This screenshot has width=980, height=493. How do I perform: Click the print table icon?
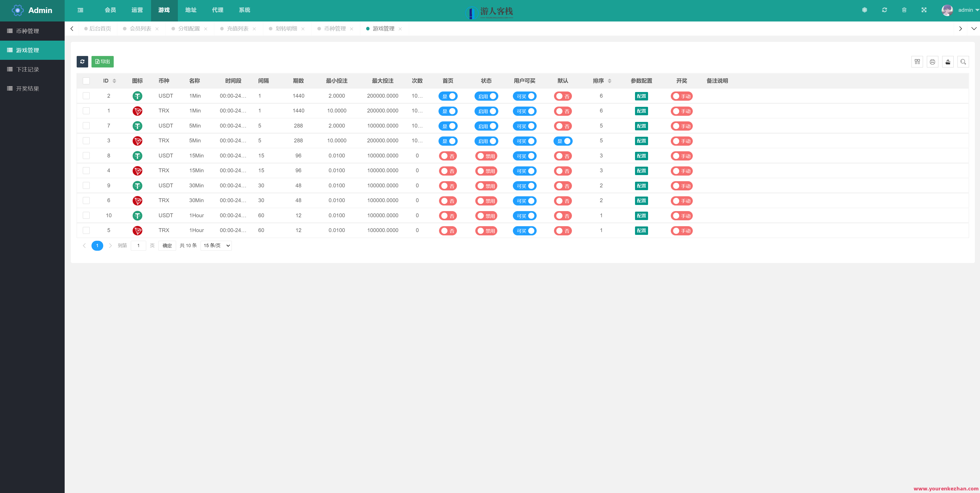932,62
